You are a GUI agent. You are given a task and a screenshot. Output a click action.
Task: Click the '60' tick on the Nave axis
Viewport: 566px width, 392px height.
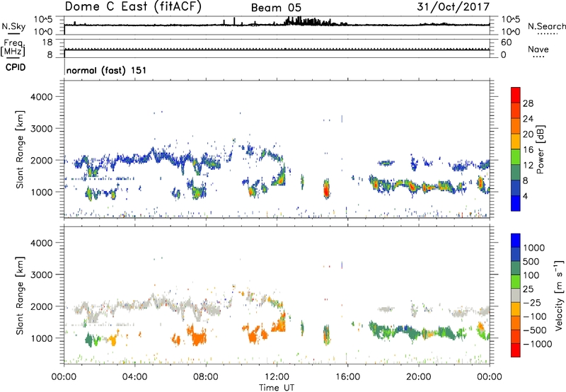(507, 42)
